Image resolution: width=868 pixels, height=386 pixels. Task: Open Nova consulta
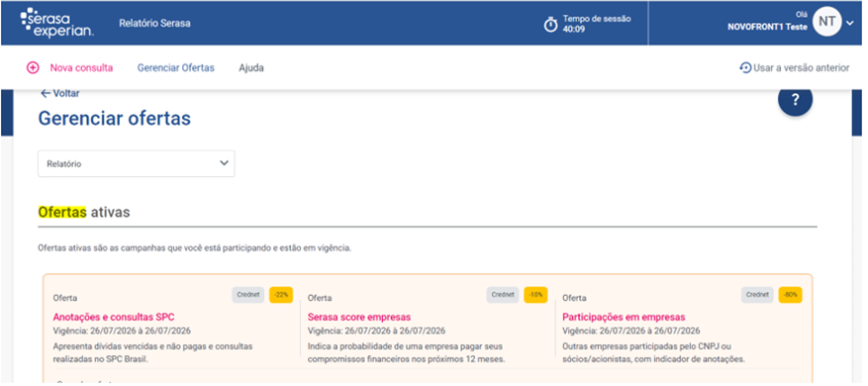[81, 68]
